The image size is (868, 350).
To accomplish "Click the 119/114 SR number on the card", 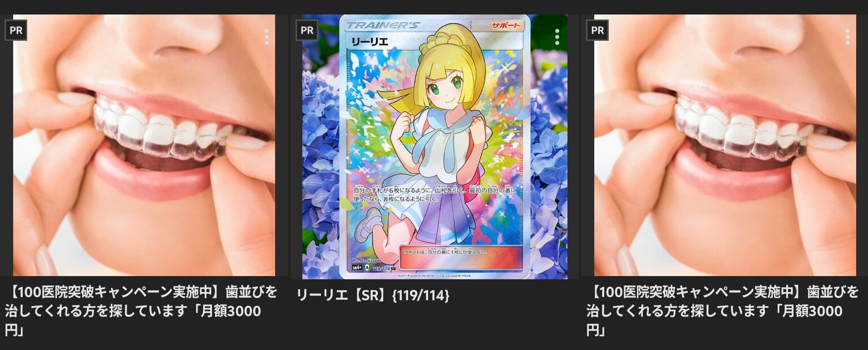I will click(x=384, y=268).
